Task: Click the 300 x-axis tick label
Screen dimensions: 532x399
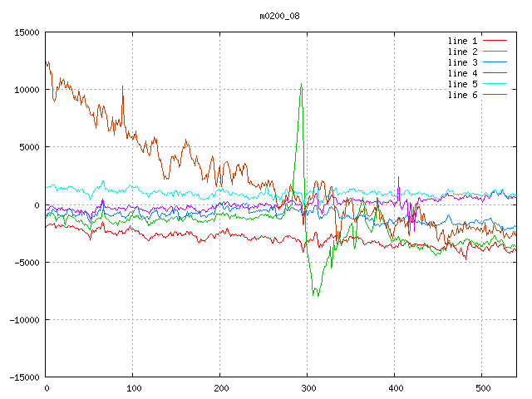Action: tap(308, 388)
